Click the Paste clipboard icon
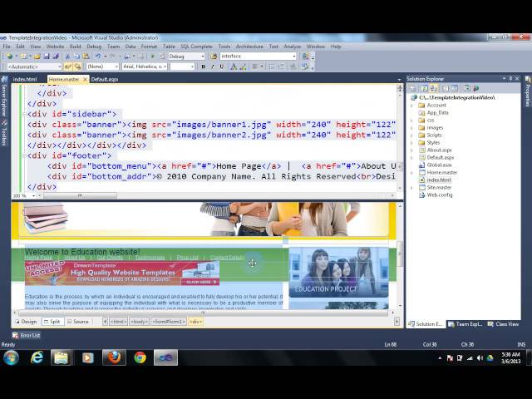This screenshot has width=532, height=399. (86, 57)
